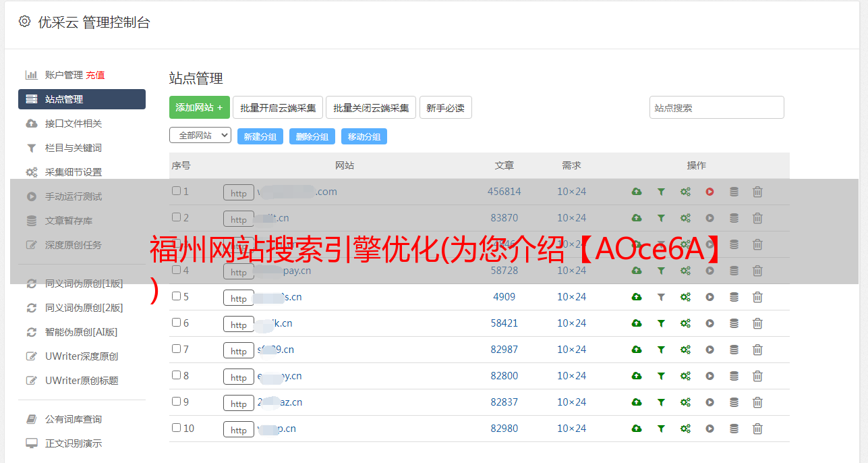Screen dimensions: 868x463
Task: Click the play icon in row 7
Action: (710, 350)
